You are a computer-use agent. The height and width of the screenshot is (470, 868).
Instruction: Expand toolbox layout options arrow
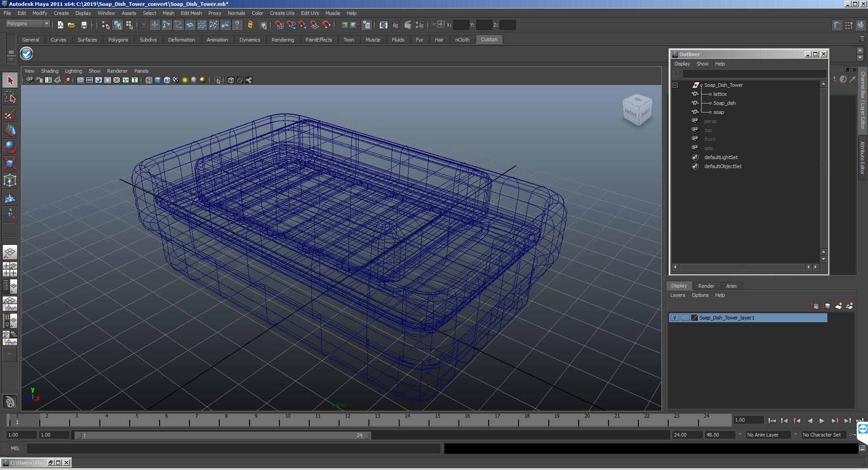pos(9,355)
